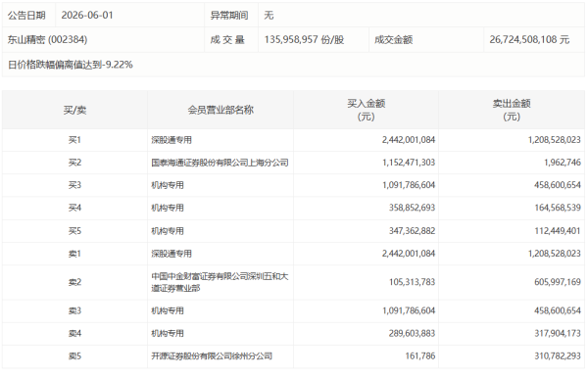Click the turnover amount 26,724,508,108 元
The width and height of the screenshot is (588, 378).
tap(529, 40)
